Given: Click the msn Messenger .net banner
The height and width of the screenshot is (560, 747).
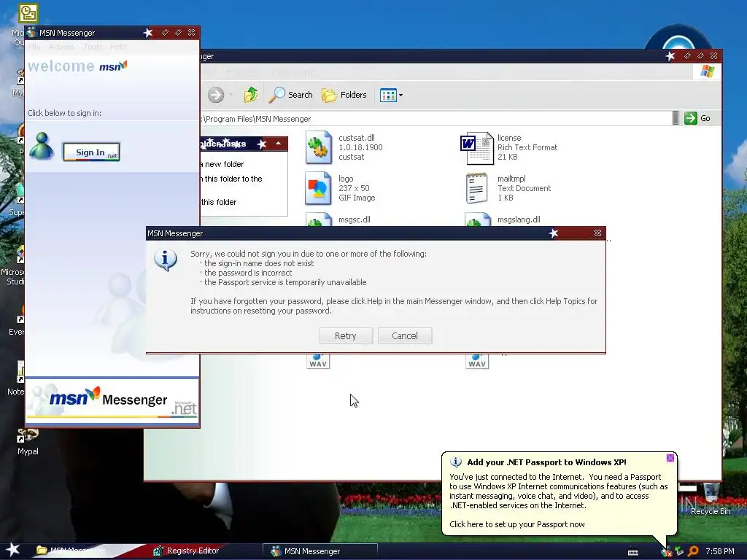Looking at the screenshot, I should coord(112,400).
